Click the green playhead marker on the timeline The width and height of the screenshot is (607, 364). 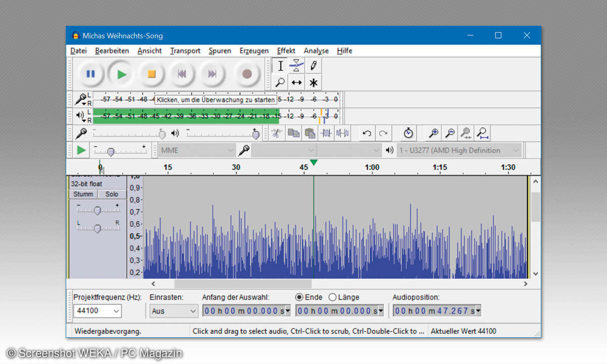point(314,162)
